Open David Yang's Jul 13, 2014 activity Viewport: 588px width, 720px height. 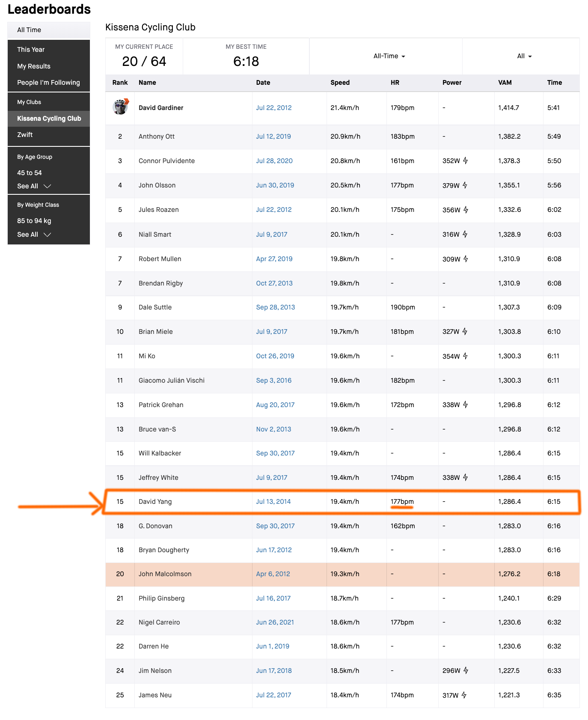coord(273,501)
